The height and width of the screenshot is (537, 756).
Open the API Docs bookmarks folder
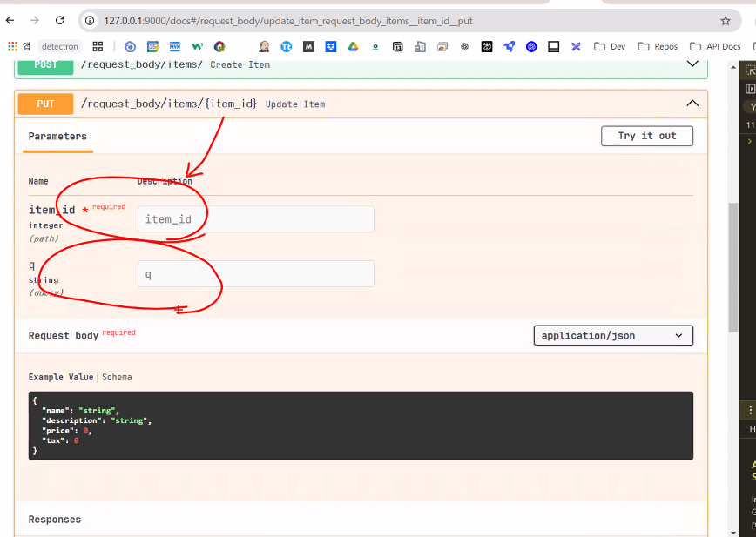pos(716,46)
